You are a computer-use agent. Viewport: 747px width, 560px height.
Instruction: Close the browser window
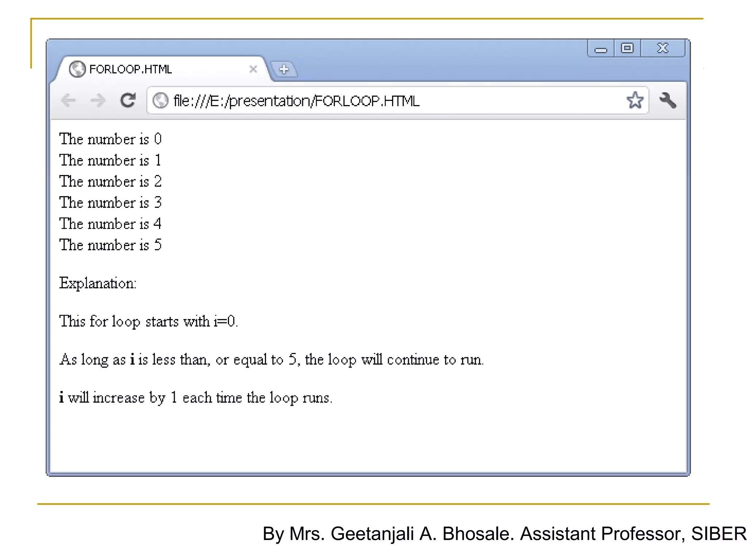tap(663, 48)
